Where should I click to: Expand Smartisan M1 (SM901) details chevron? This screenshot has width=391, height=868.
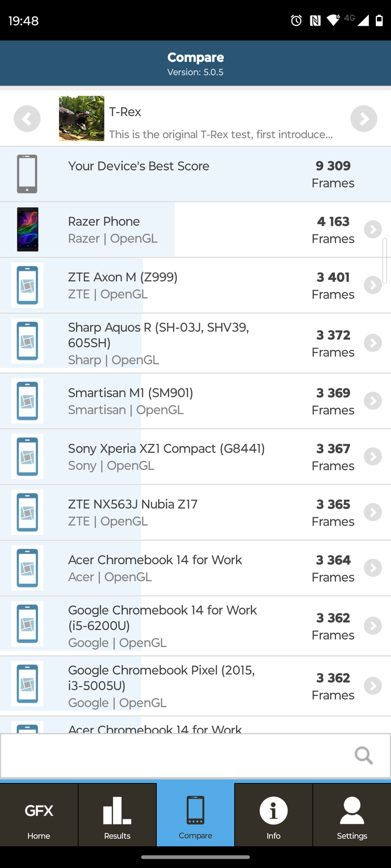373,401
